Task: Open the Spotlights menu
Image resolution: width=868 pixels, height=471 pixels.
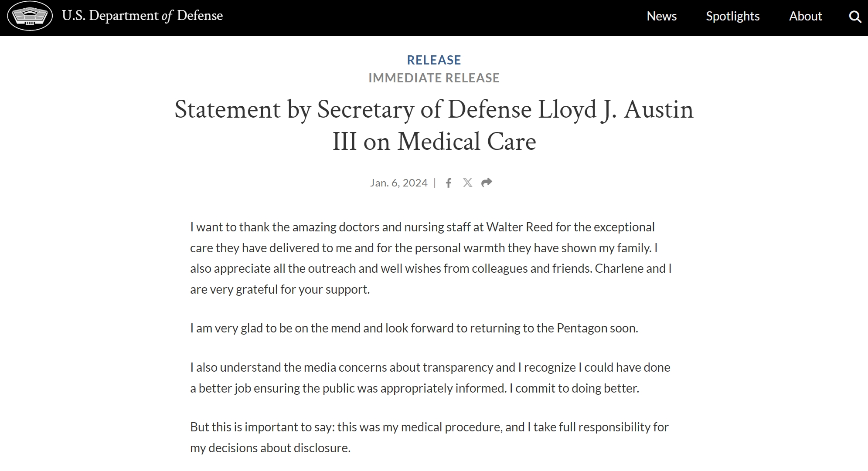Action: [732, 17]
